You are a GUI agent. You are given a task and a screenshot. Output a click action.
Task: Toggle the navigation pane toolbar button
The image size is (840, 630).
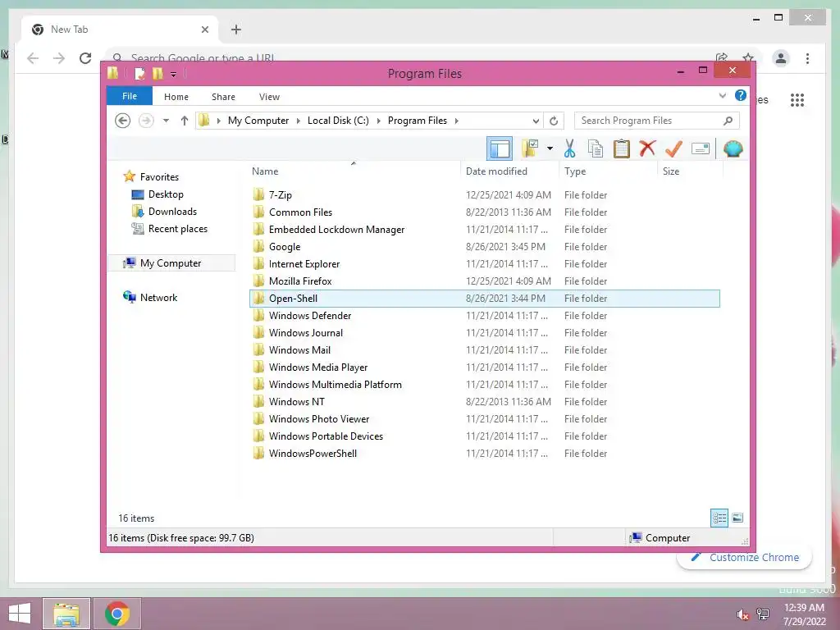pyautogui.click(x=500, y=148)
